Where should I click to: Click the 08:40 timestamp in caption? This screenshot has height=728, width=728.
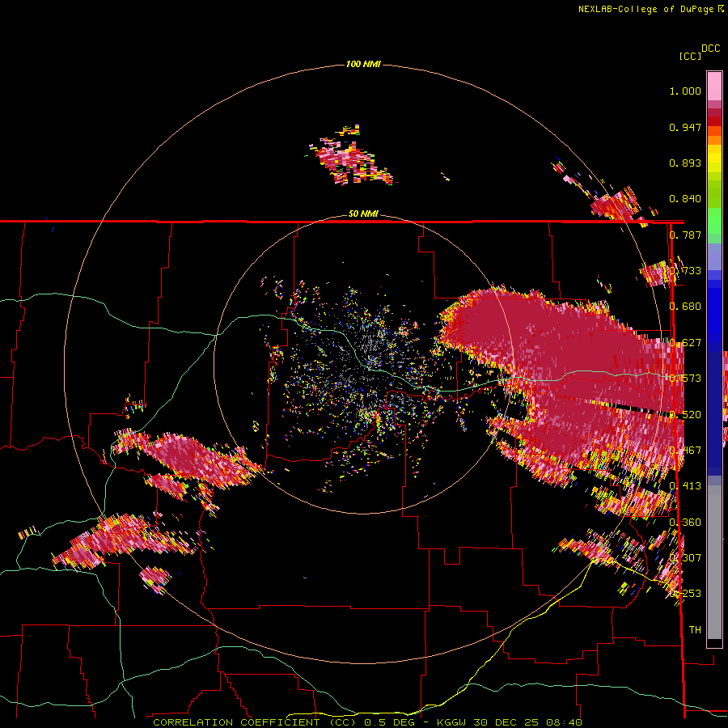coord(564,722)
